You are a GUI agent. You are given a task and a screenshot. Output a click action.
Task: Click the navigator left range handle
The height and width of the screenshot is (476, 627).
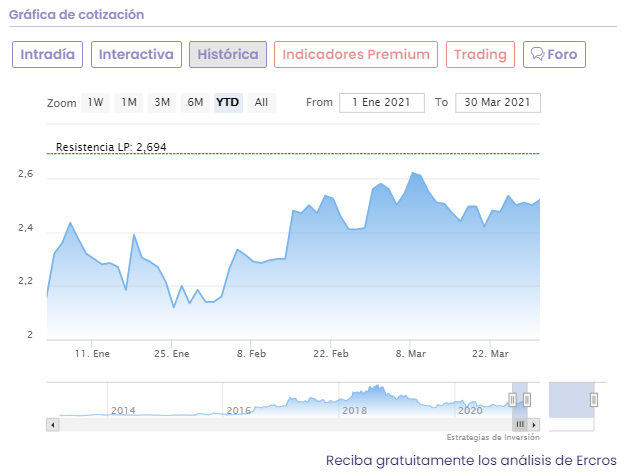coord(512,400)
